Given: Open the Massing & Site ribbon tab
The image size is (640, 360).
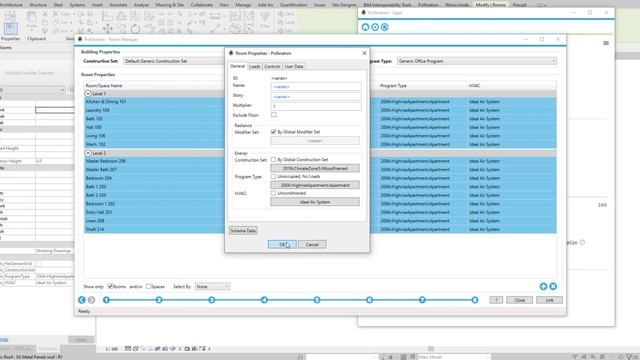Looking at the screenshot, I should [169, 5].
